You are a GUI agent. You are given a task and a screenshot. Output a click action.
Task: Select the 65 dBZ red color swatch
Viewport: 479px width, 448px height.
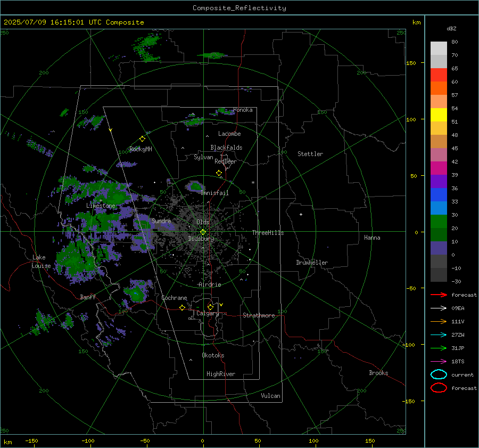(439, 75)
